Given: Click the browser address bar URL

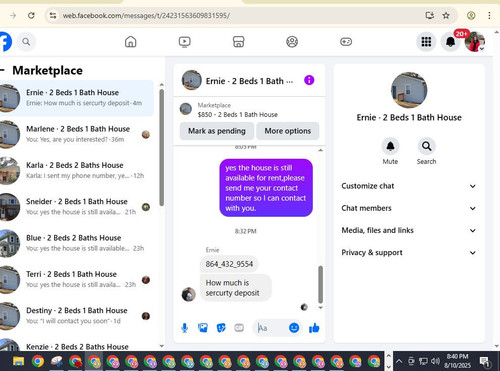Looking at the screenshot, I should coord(146,15).
